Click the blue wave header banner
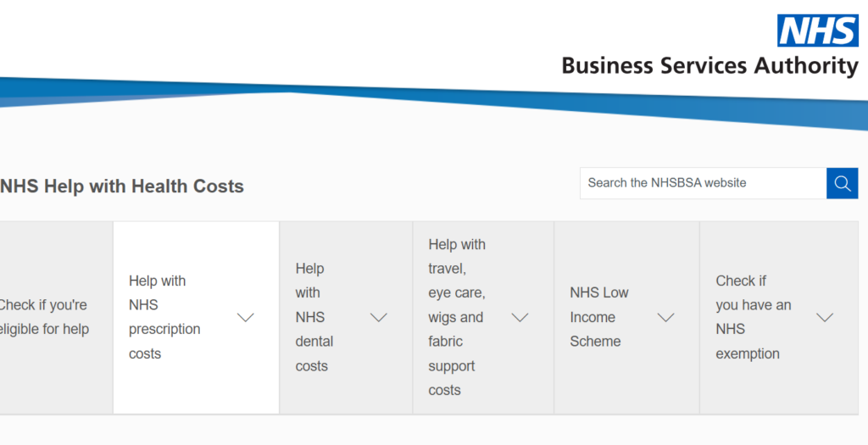The width and height of the screenshot is (868, 445). [x=434, y=100]
